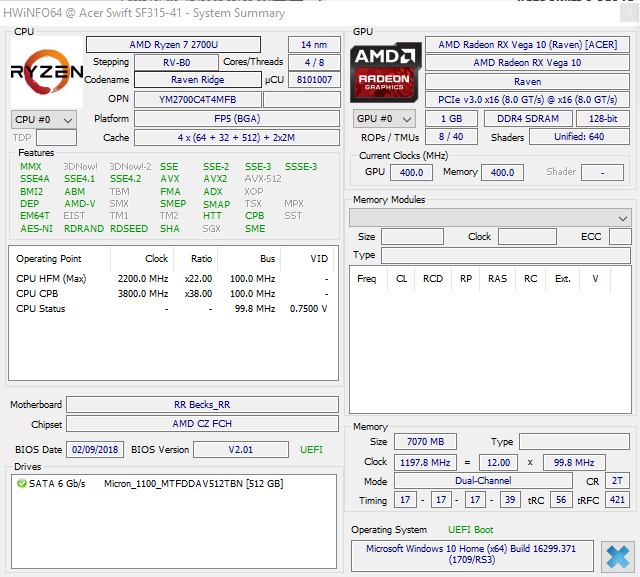This screenshot has height=577, width=640.
Task: Click the CPU CPB operating point row
Action: [x=172, y=294]
